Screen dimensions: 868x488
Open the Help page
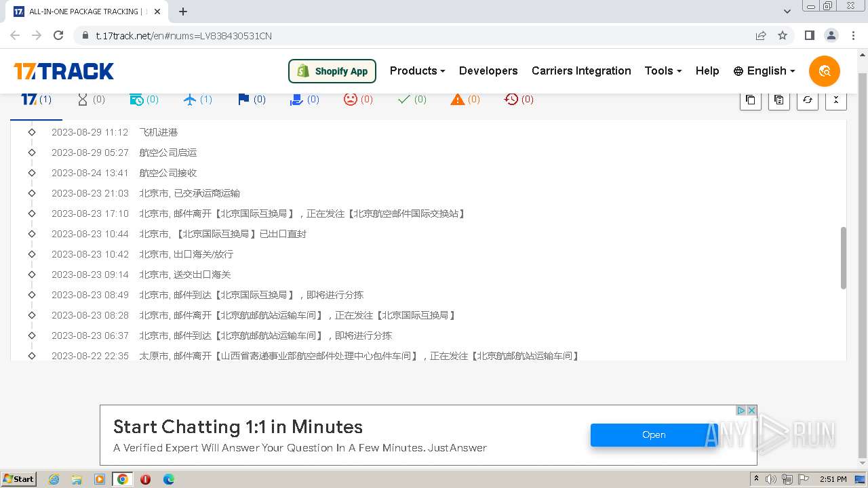tap(707, 71)
